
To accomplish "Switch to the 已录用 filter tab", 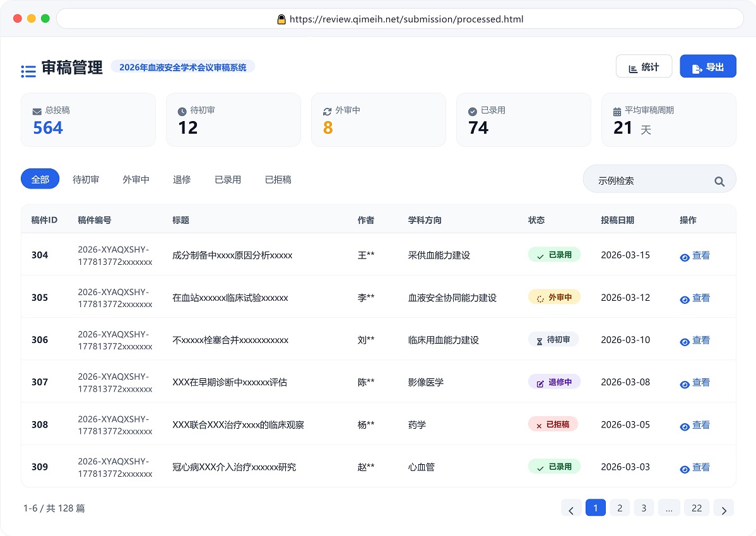I will (x=228, y=180).
